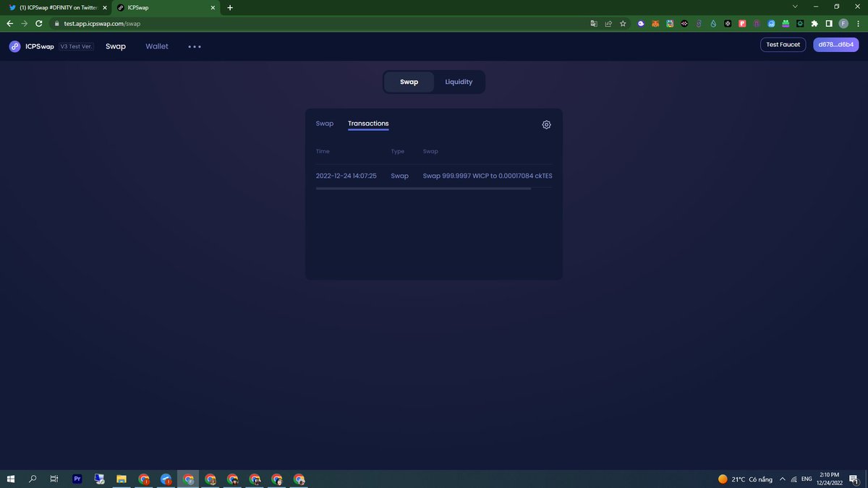Click the translate page icon in address bar
Image resolution: width=868 pixels, height=488 pixels.
click(x=594, y=23)
